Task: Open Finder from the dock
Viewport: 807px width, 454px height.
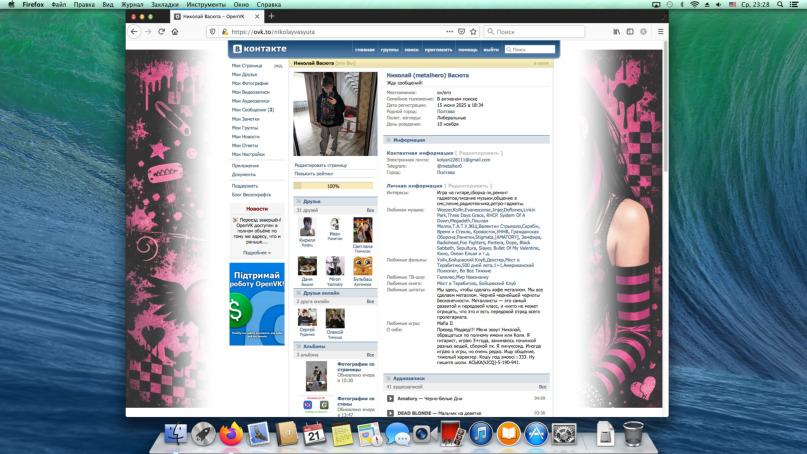Action: coord(176,433)
